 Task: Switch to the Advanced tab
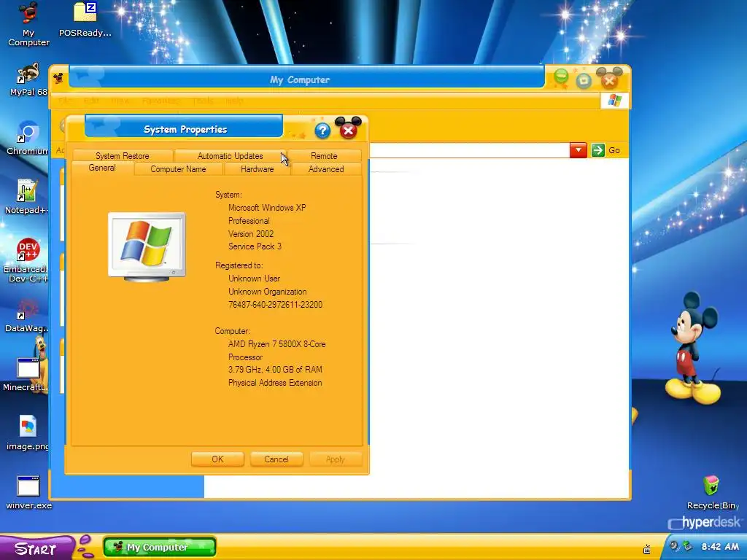click(x=326, y=169)
